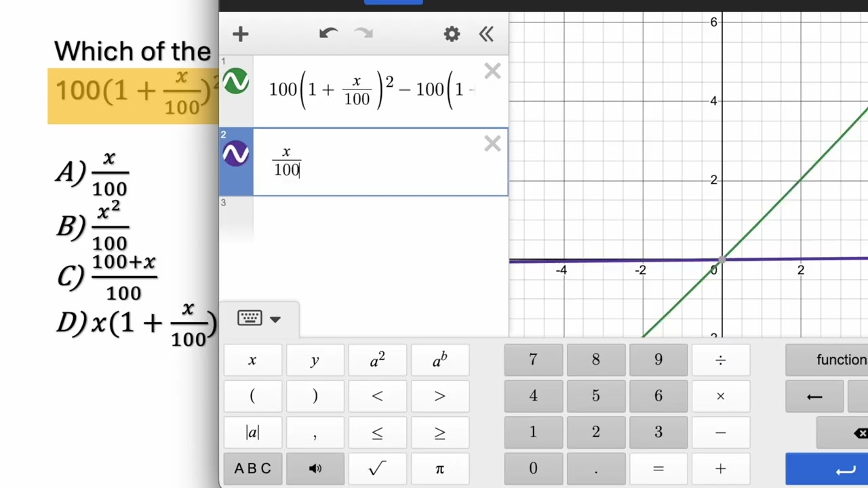Insert less than symbol
Image resolution: width=868 pixels, height=488 pixels.
pos(377,396)
